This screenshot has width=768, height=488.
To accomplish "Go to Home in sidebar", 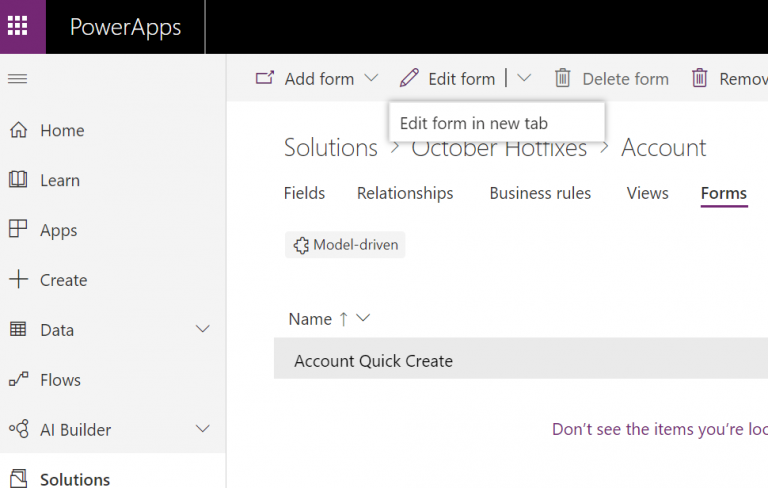I will [62, 130].
